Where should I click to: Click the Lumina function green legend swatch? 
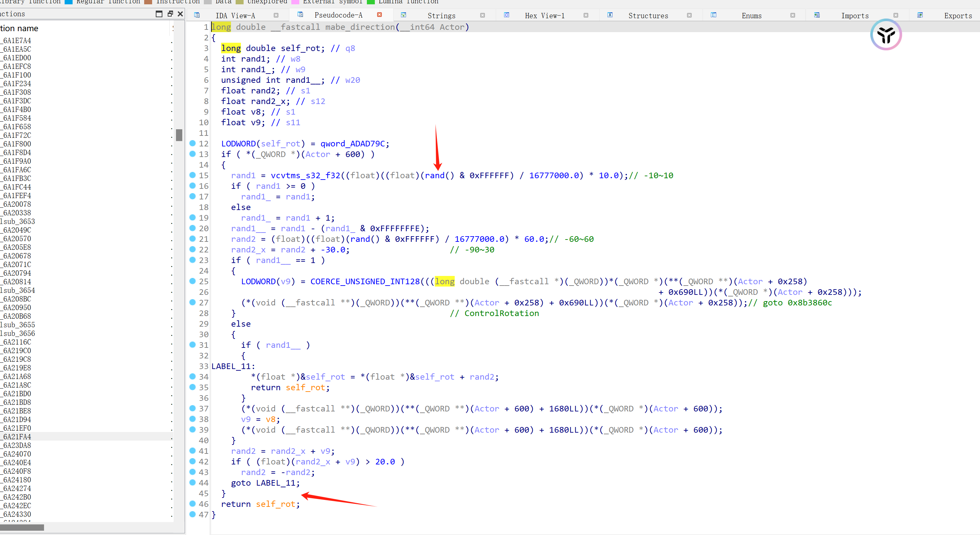click(371, 2)
